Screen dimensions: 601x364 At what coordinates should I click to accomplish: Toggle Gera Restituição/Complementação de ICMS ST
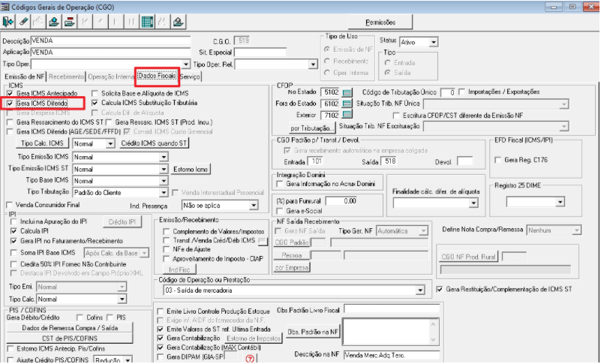(x=440, y=289)
